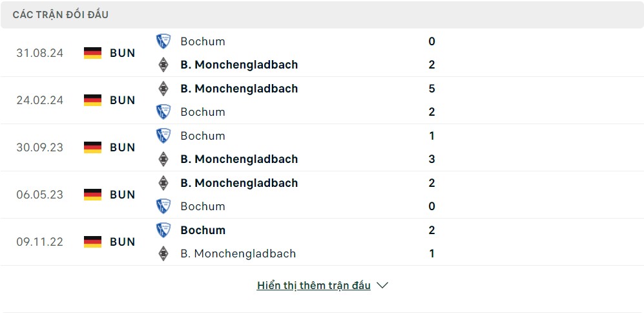This screenshot has height=313, width=644.
Task: Click German flag beside 31.08.24 date
Action: (x=93, y=53)
